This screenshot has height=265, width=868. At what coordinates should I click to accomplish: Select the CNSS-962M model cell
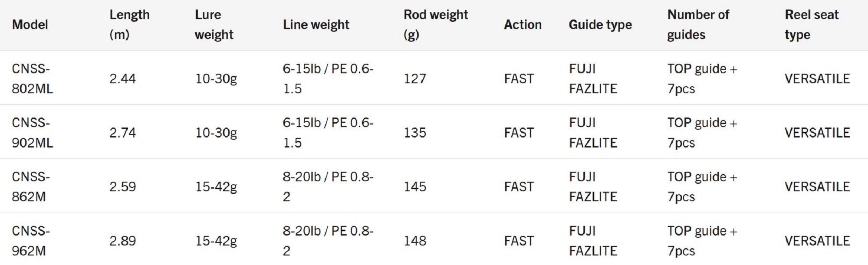[x=30, y=241]
